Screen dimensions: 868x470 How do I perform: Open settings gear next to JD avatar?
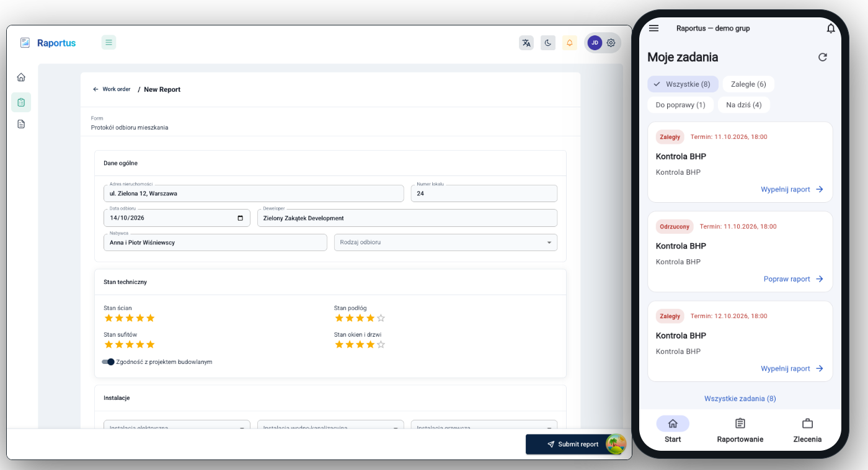coord(611,43)
